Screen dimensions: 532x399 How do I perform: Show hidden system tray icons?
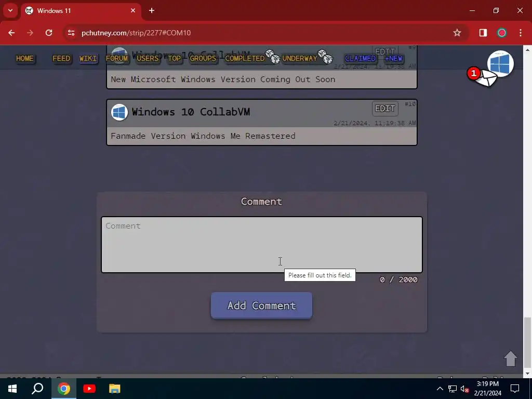pyautogui.click(x=440, y=389)
